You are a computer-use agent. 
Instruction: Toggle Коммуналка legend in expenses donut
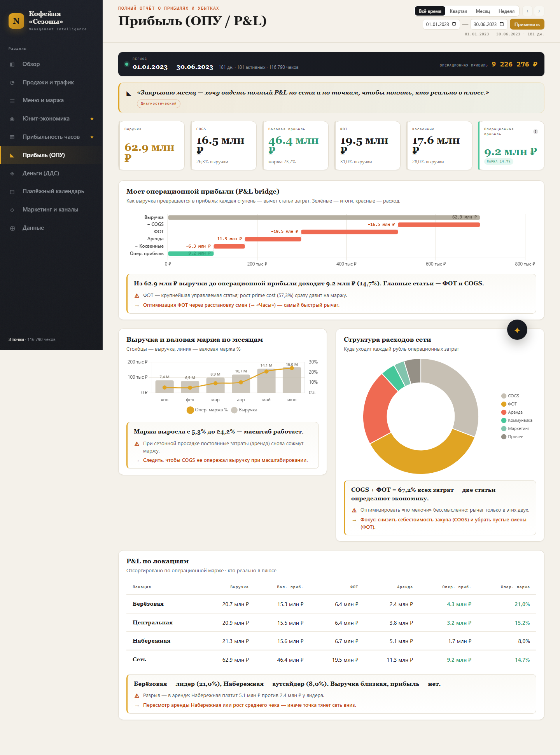pyautogui.click(x=517, y=420)
